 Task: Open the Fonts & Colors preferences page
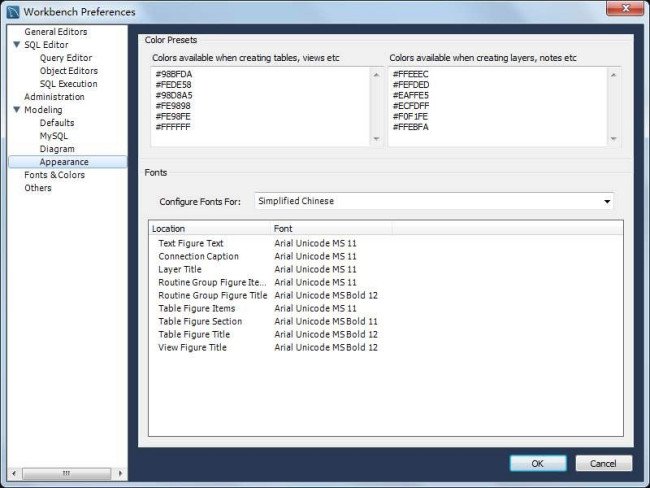[54, 175]
